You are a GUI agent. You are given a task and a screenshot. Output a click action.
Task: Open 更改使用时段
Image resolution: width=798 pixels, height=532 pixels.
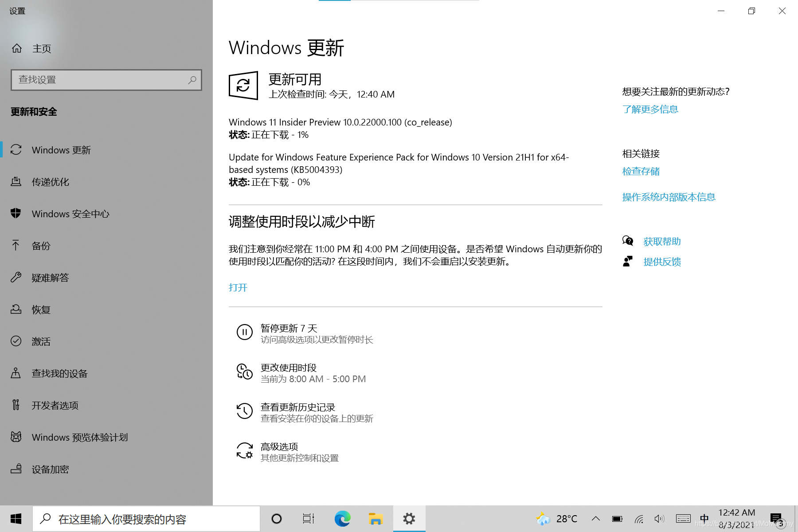pyautogui.click(x=301, y=373)
